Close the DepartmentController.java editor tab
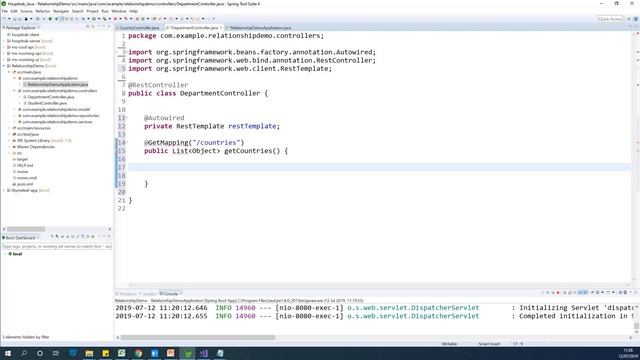Screen dimensions: 640x360 tap(221, 28)
